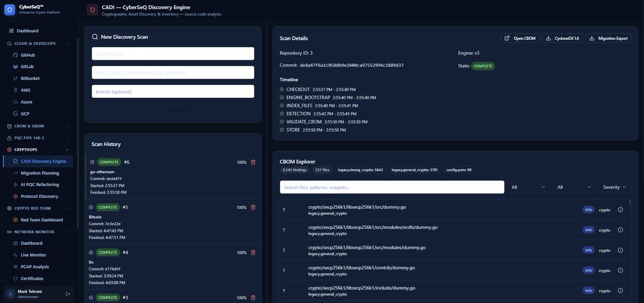This screenshot has height=303, width=644.
Task: Click info icon for modules/ecdh/dummy.go row
Action: click(x=620, y=230)
